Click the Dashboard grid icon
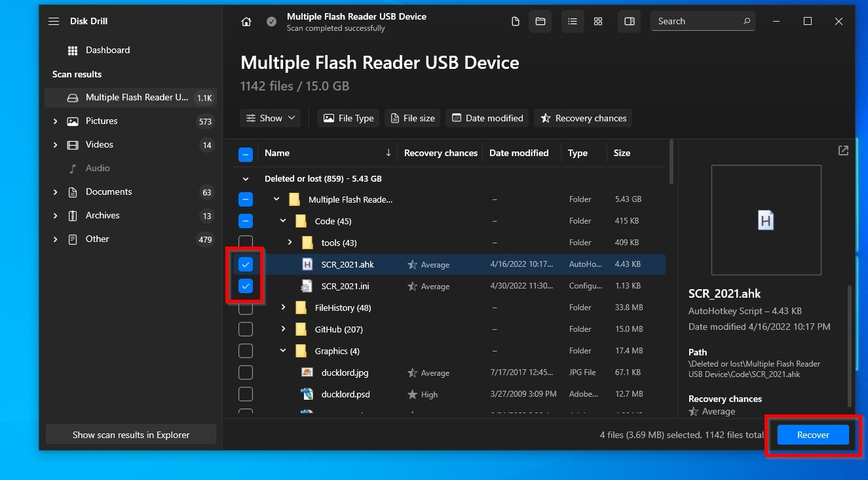868x480 pixels. tap(73, 50)
